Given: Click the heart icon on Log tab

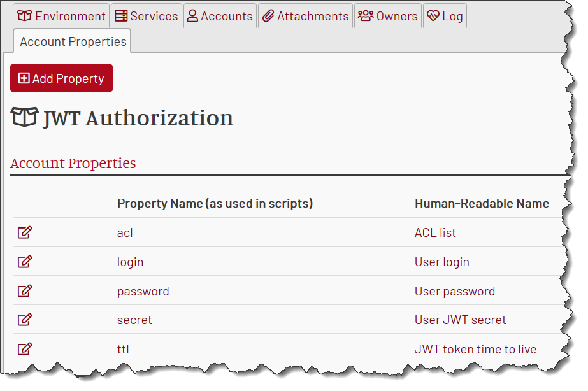Looking at the screenshot, I should 433,16.
